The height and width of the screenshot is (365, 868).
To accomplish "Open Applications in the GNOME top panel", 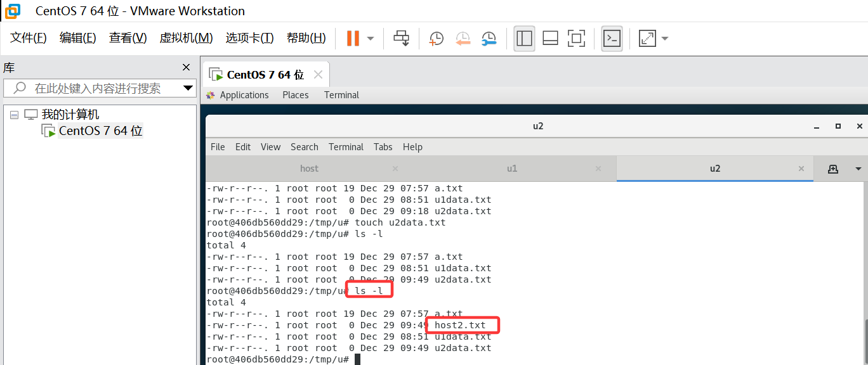I will (244, 94).
